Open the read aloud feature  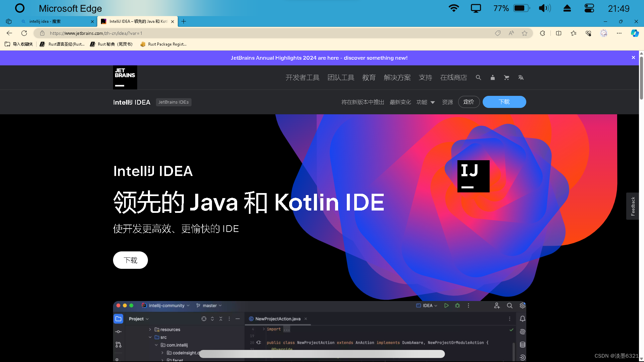511,33
